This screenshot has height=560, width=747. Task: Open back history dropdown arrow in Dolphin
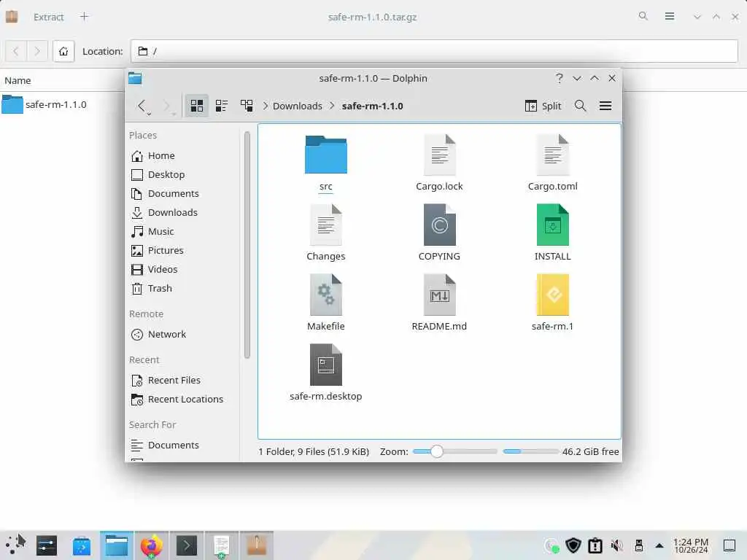click(150, 114)
